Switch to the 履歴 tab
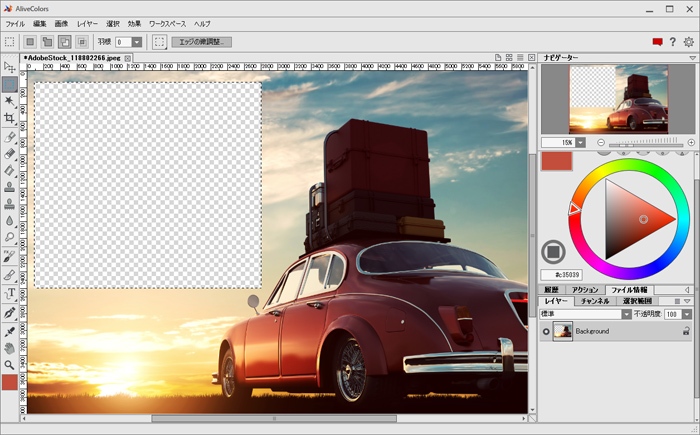Screen dimensions: 700x435 point(551,290)
